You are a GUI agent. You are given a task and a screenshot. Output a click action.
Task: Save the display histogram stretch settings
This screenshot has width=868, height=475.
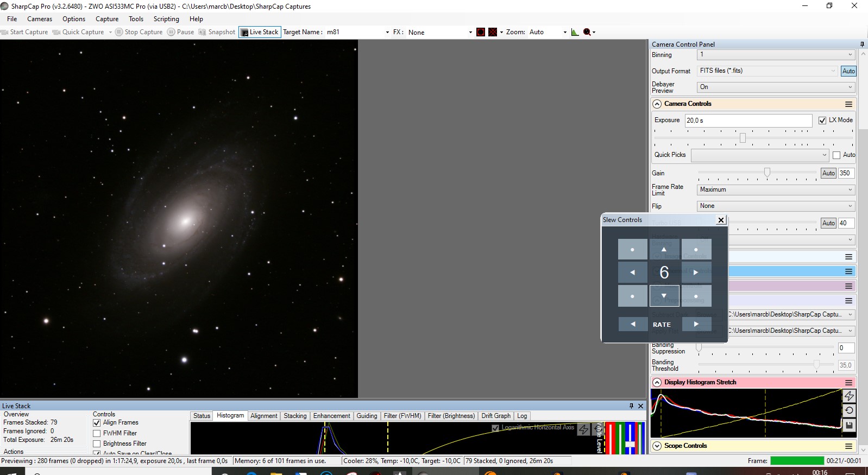[x=849, y=425]
